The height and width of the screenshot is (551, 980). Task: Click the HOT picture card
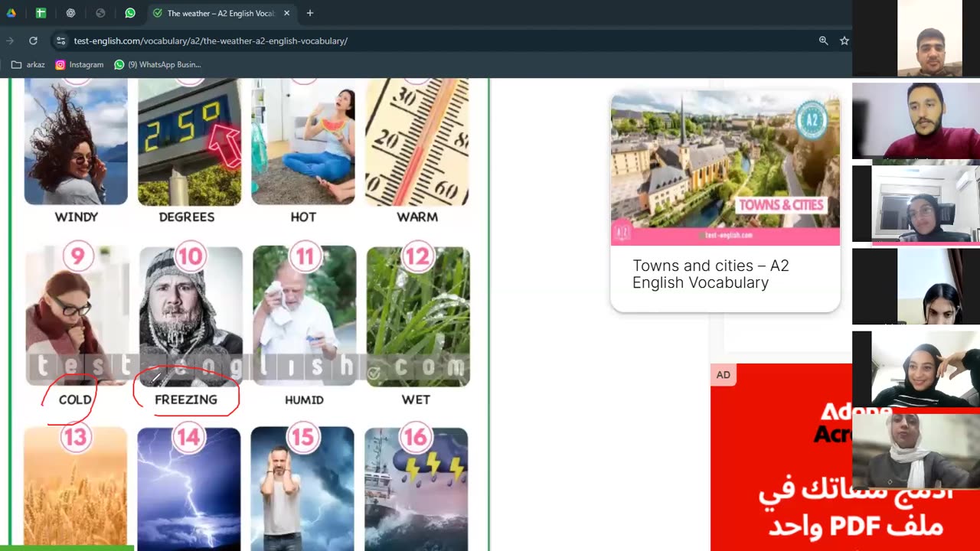click(x=303, y=142)
